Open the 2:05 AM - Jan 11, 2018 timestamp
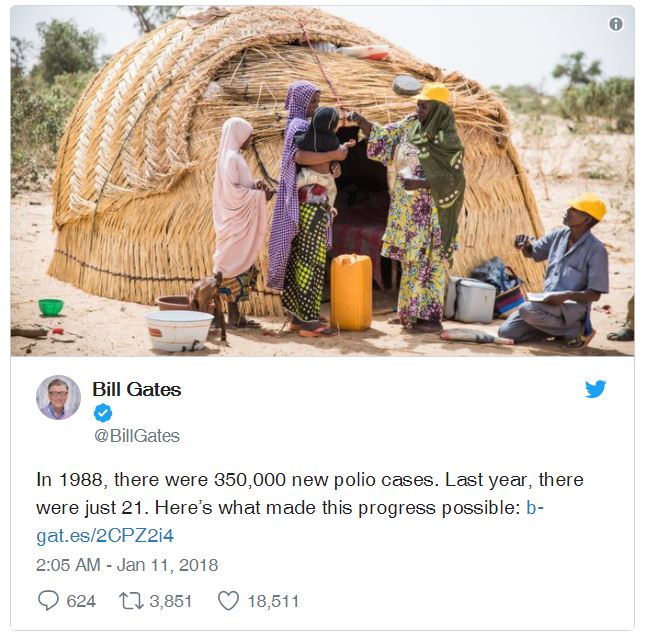Screen dimensions: 647x644 pyautogui.click(x=127, y=565)
